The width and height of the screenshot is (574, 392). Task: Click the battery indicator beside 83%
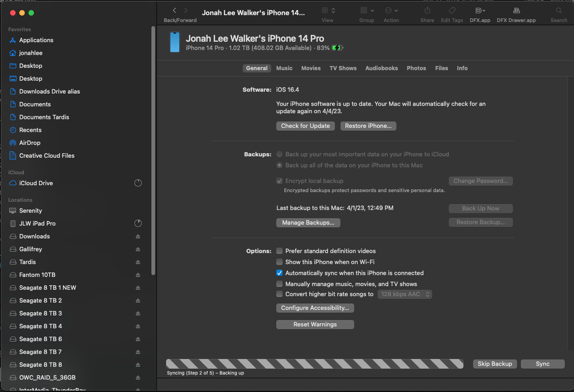(x=337, y=48)
